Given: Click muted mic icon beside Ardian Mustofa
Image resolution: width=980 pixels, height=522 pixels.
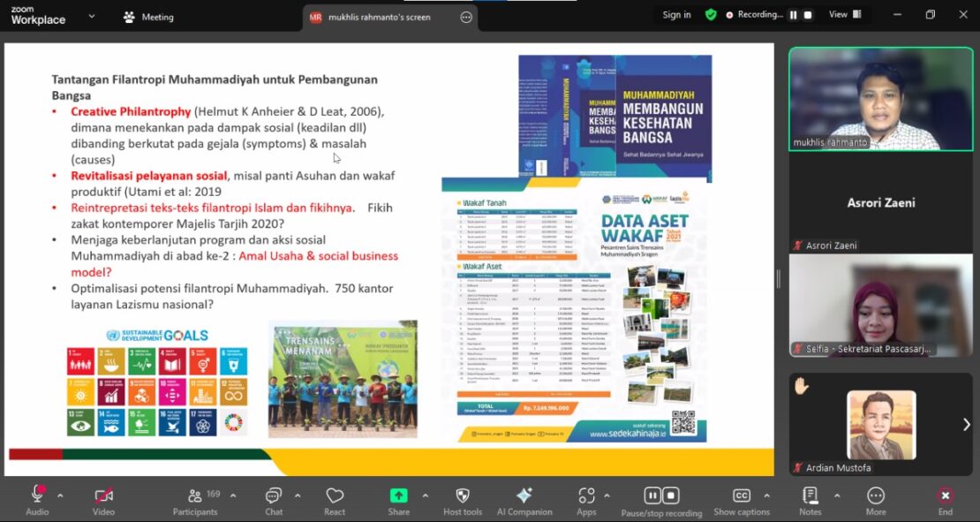Looking at the screenshot, I should tap(798, 467).
